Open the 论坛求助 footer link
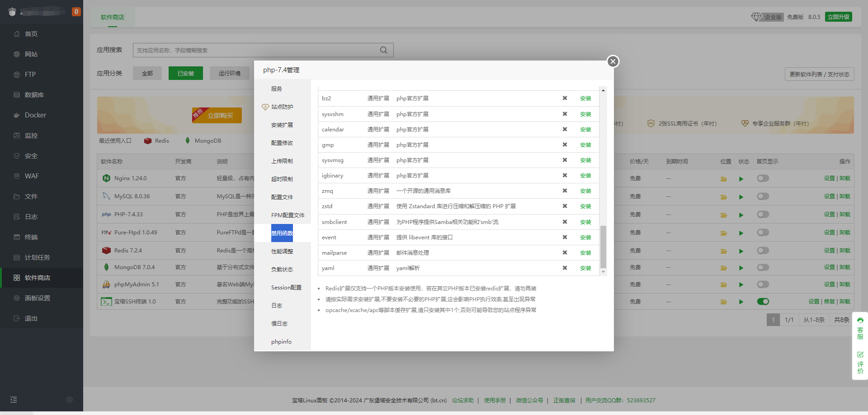 (463, 401)
